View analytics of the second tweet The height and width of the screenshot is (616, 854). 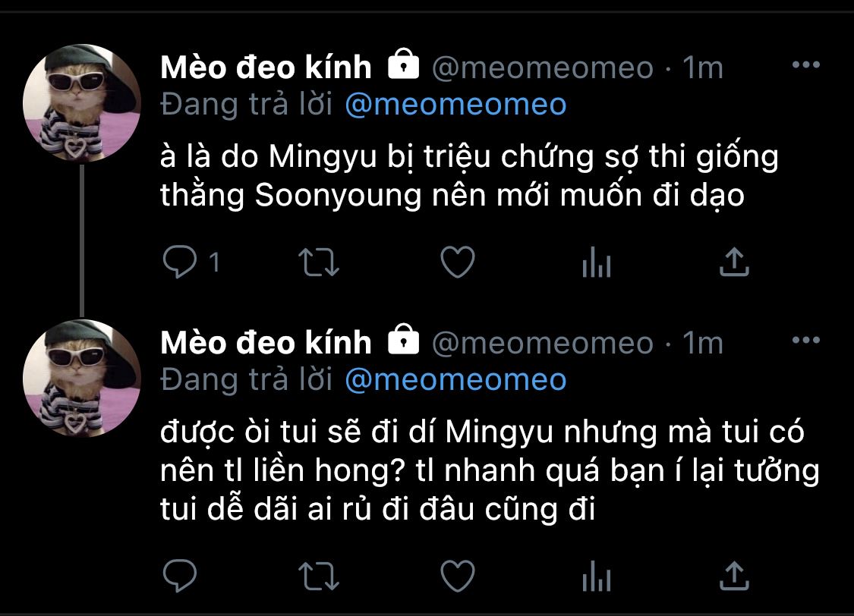pyautogui.click(x=597, y=576)
